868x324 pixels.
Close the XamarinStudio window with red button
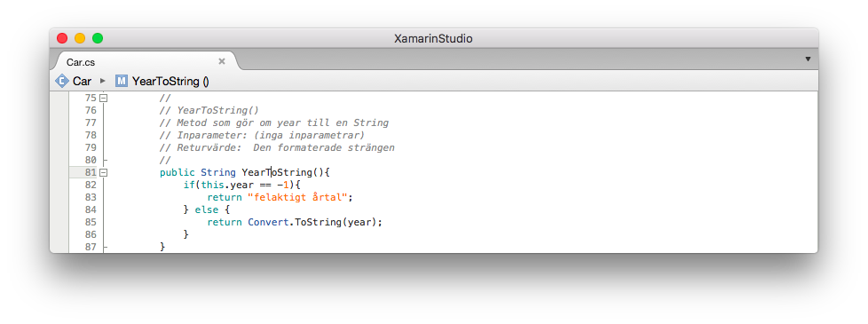[x=62, y=38]
